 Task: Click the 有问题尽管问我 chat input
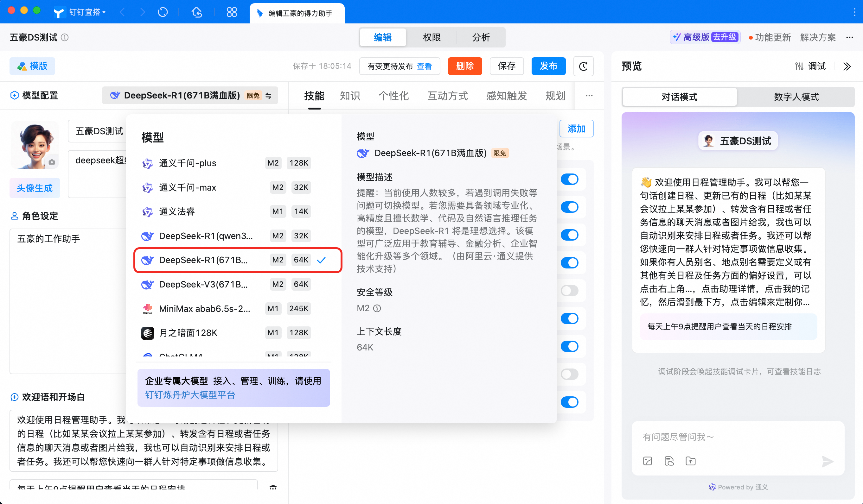pyautogui.click(x=738, y=437)
